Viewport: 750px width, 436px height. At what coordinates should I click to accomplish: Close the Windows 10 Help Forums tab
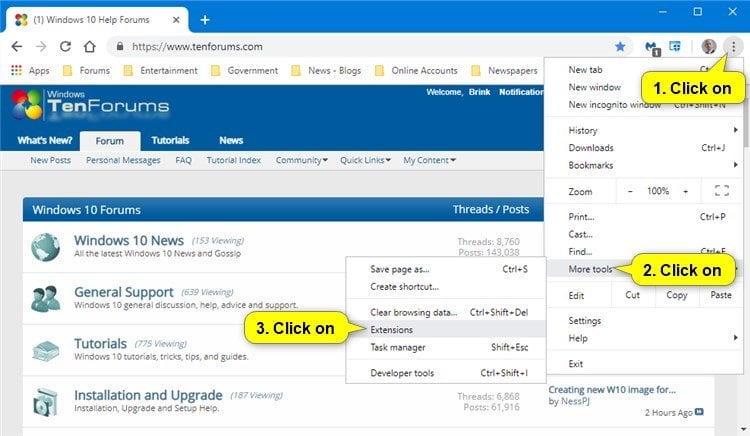tap(176, 20)
